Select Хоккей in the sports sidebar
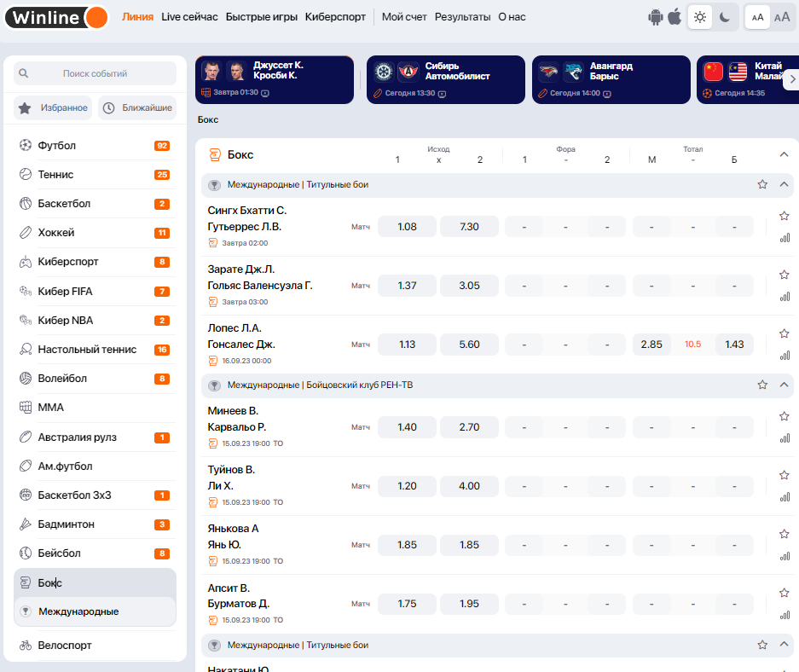The image size is (799, 672). coord(95,233)
